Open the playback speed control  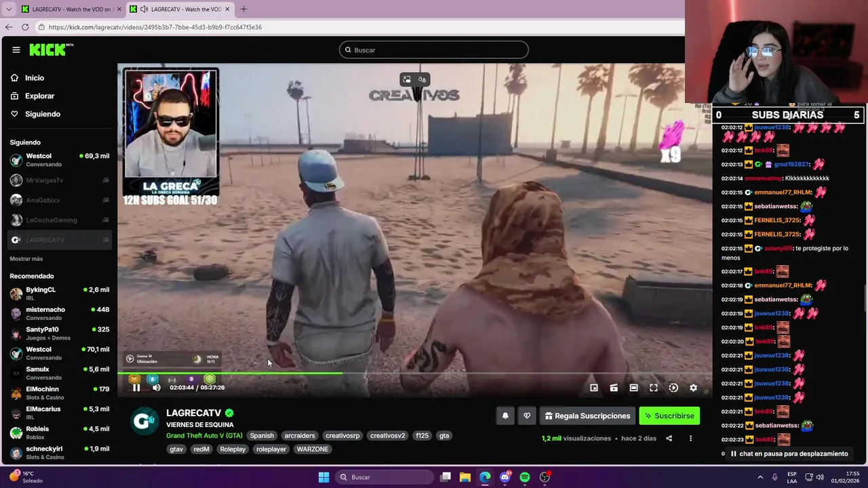[x=673, y=388]
